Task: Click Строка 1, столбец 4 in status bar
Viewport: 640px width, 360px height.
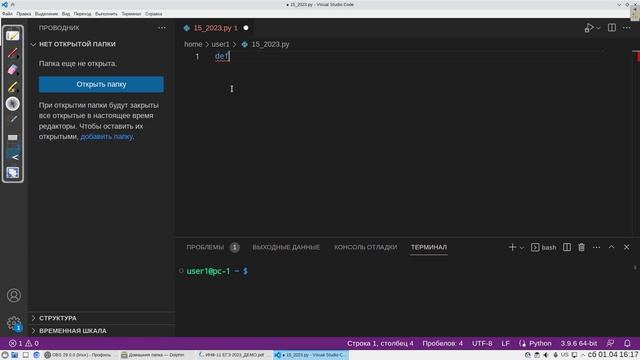Action: 380,343
